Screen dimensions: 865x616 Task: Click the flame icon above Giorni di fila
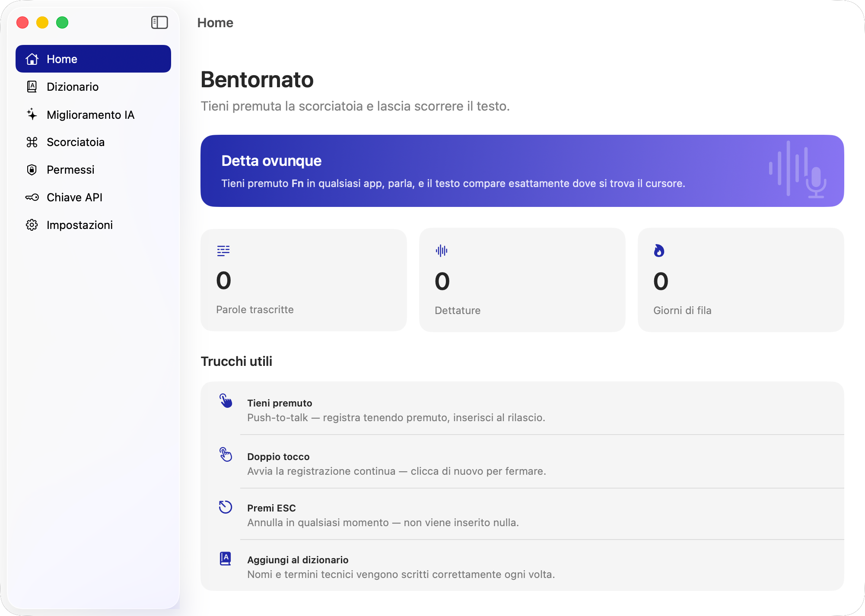click(x=659, y=251)
